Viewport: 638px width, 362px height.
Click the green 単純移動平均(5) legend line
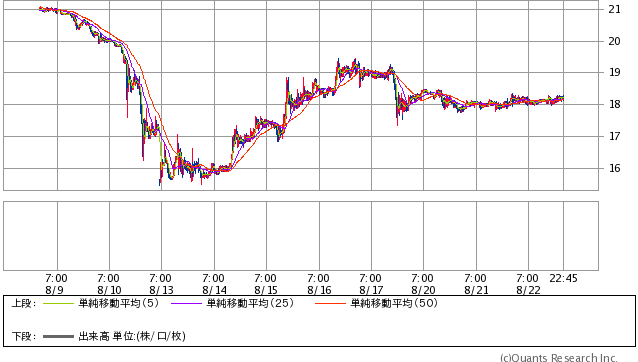click(x=58, y=303)
